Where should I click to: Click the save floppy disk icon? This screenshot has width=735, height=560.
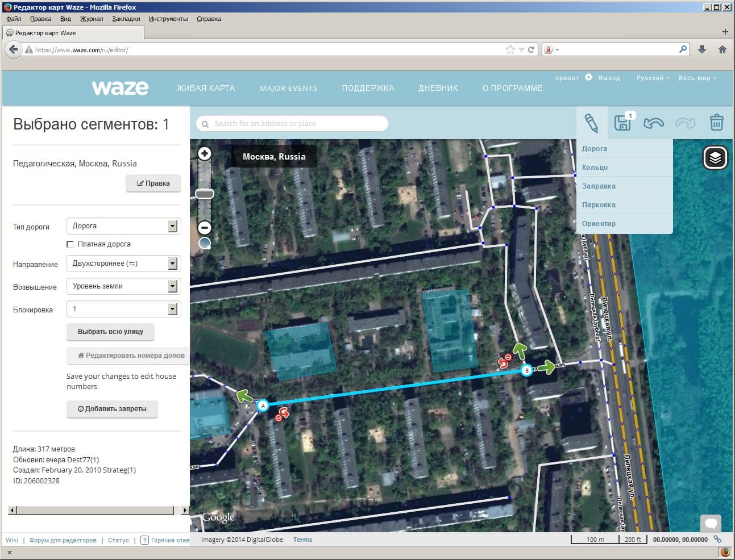point(622,123)
